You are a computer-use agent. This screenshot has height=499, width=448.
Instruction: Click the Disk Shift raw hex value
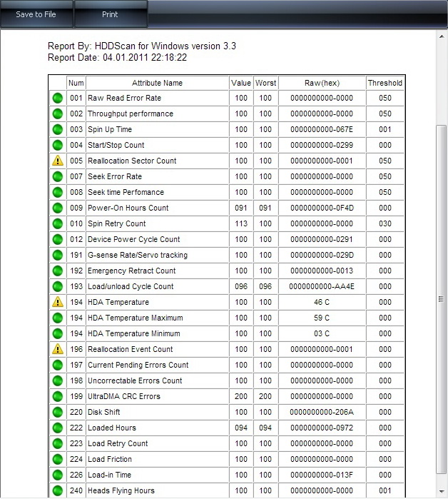point(322,412)
